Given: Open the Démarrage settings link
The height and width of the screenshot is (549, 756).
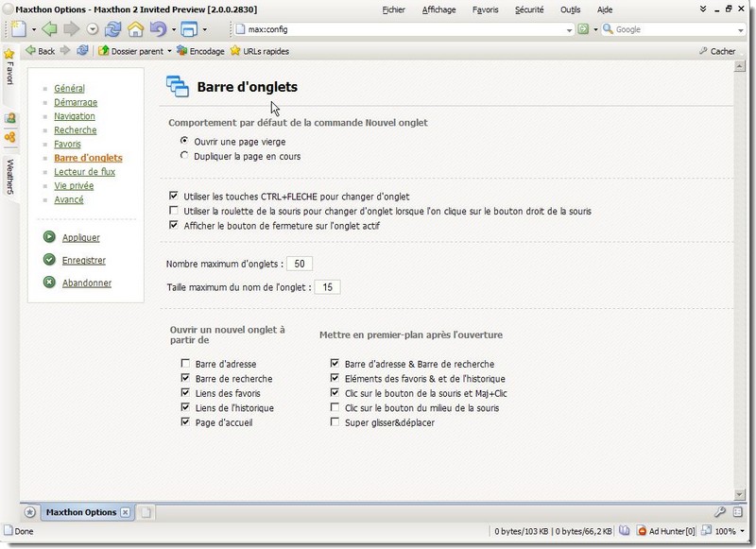Looking at the screenshot, I should [x=76, y=102].
